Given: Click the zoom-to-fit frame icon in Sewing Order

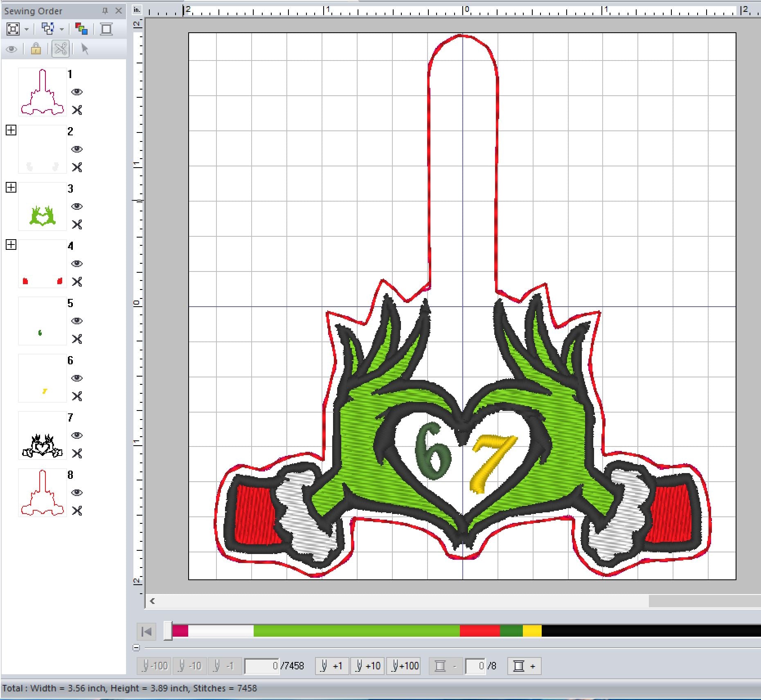Looking at the screenshot, I should pos(13,29).
